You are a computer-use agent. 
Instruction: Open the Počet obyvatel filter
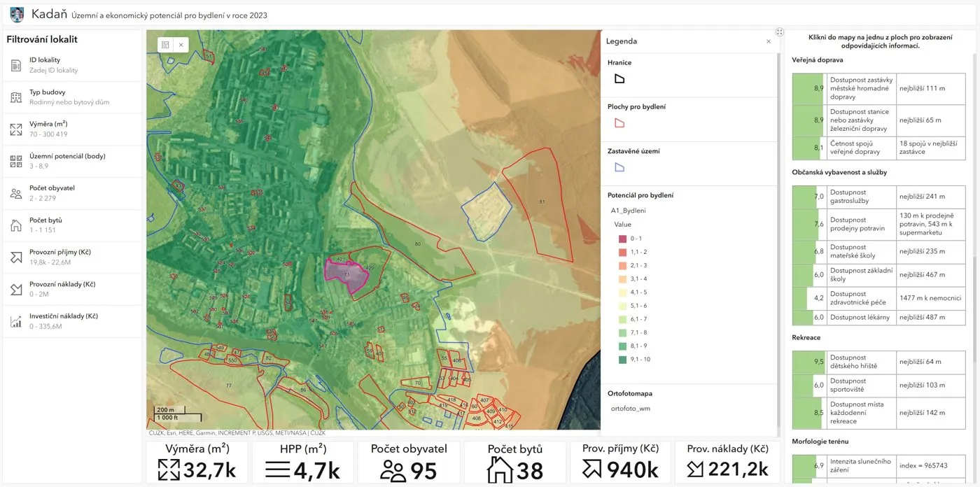(73, 193)
